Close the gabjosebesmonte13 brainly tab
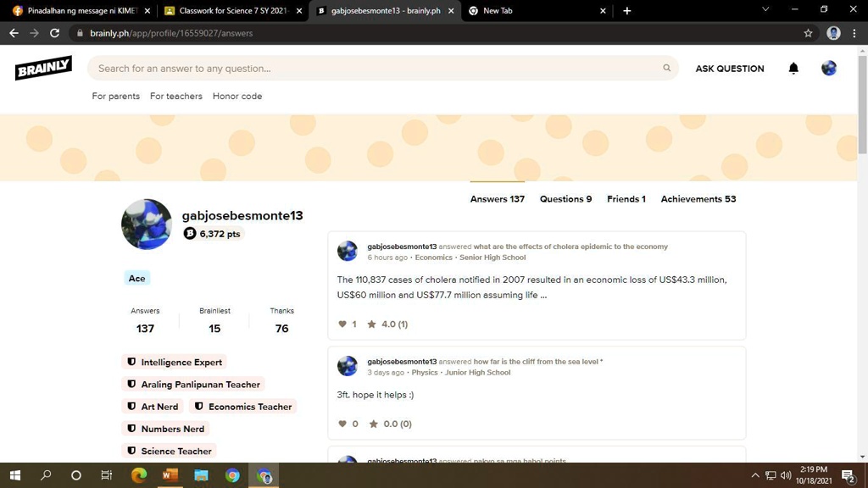 pyautogui.click(x=451, y=10)
